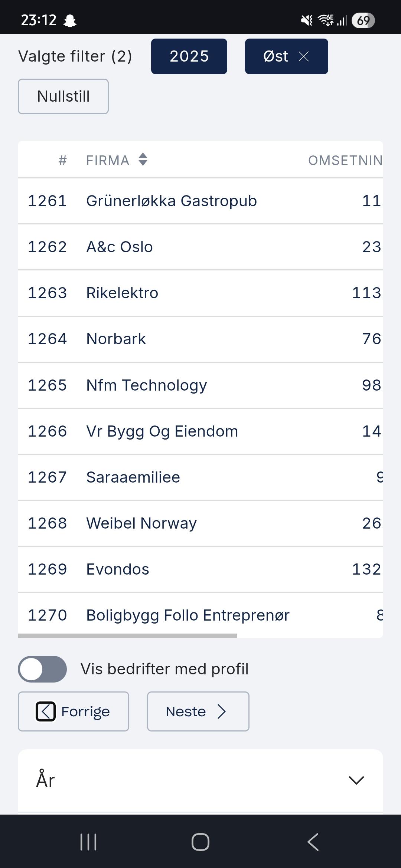The image size is (401, 868).
Task: Remove the Øst filter with X icon
Action: tap(304, 56)
